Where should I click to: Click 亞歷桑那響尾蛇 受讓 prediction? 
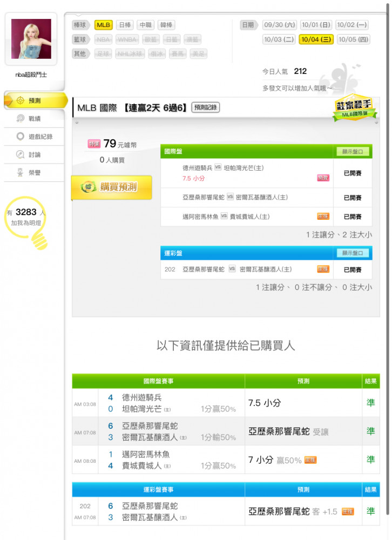coord(288,431)
